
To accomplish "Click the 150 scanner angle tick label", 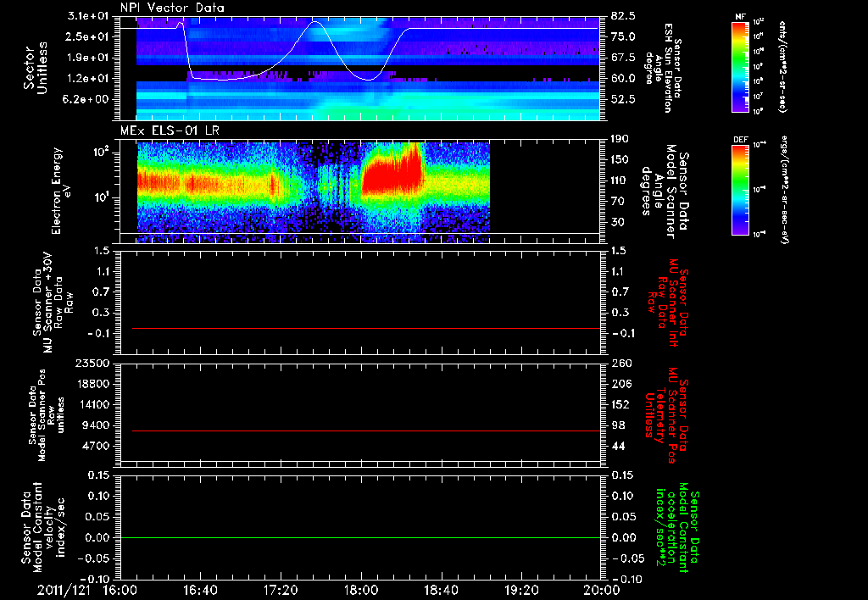I will pos(620,160).
